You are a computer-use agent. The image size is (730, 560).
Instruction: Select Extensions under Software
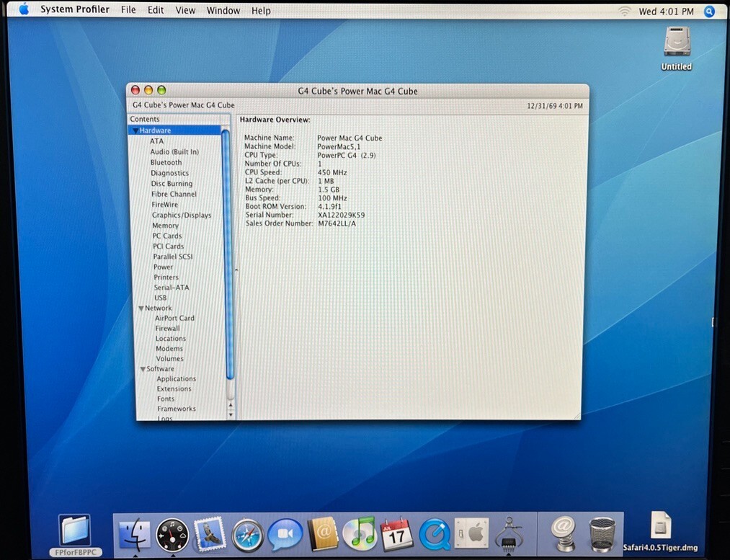click(x=174, y=388)
